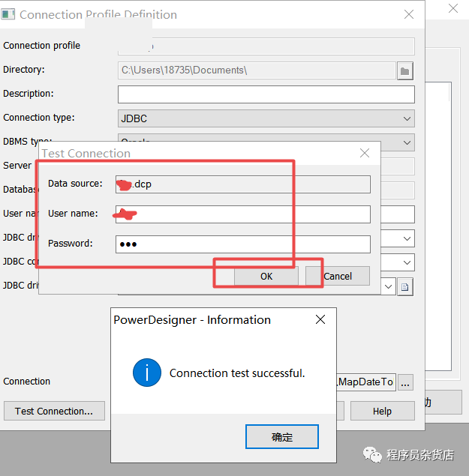Click the JDBC driver jar file browse icon
Image resolution: width=469 pixels, height=476 pixels.
(405, 287)
